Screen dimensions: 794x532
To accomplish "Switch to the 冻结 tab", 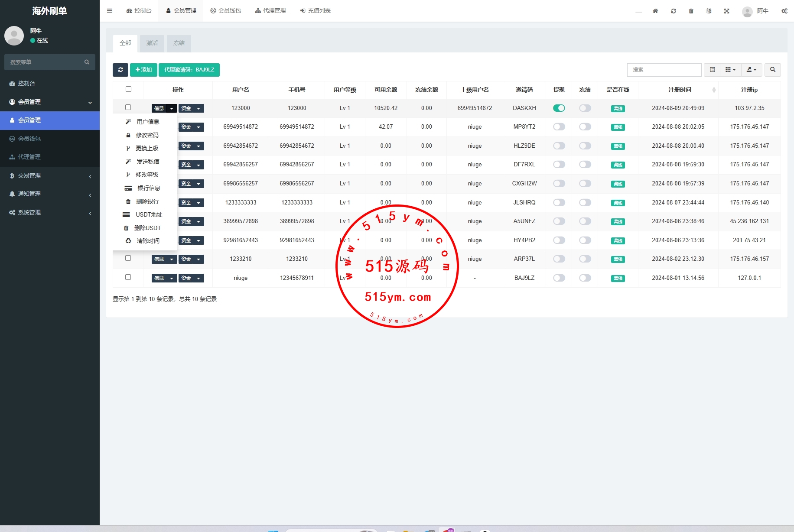I will point(179,43).
